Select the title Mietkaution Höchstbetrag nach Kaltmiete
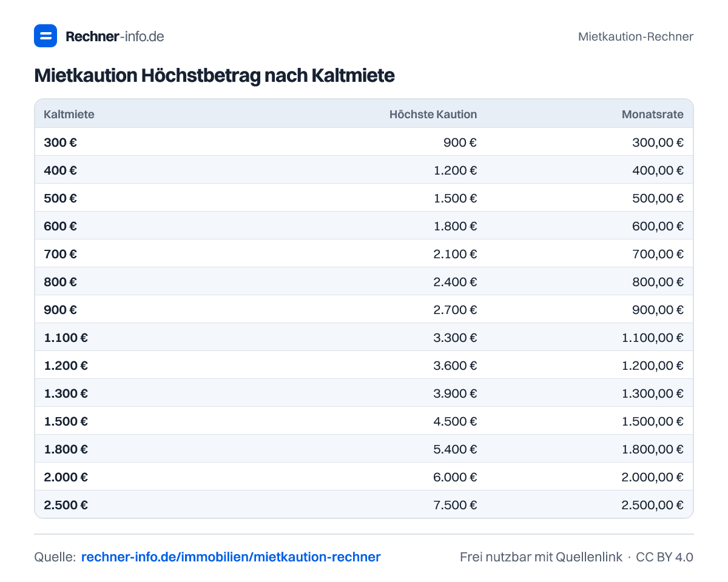The width and height of the screenshot is (728, 582). click(x=214, y=76)
